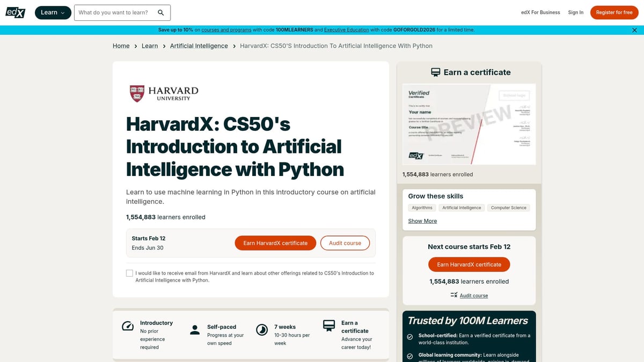The image size is (644, 362).
Task: Dismiss the promo banner with X icon
Action: [x=635, y=30]
